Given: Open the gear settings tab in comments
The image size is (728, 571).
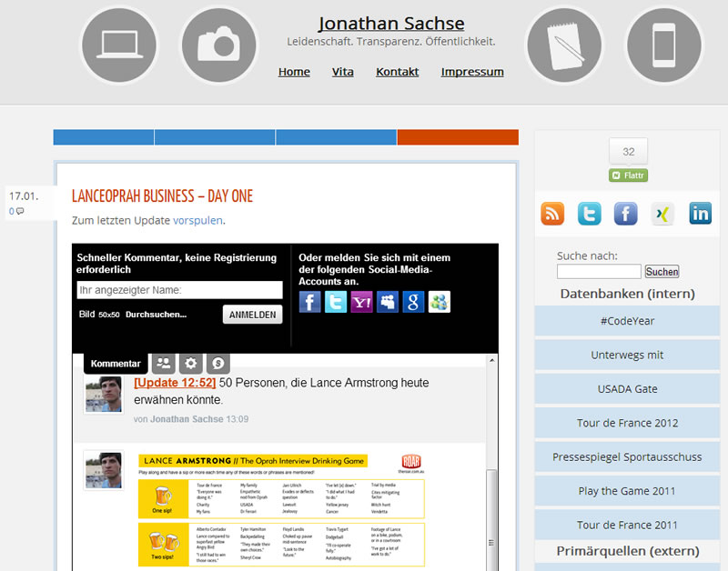Looking at the screenshot, I should coord(191,363).
